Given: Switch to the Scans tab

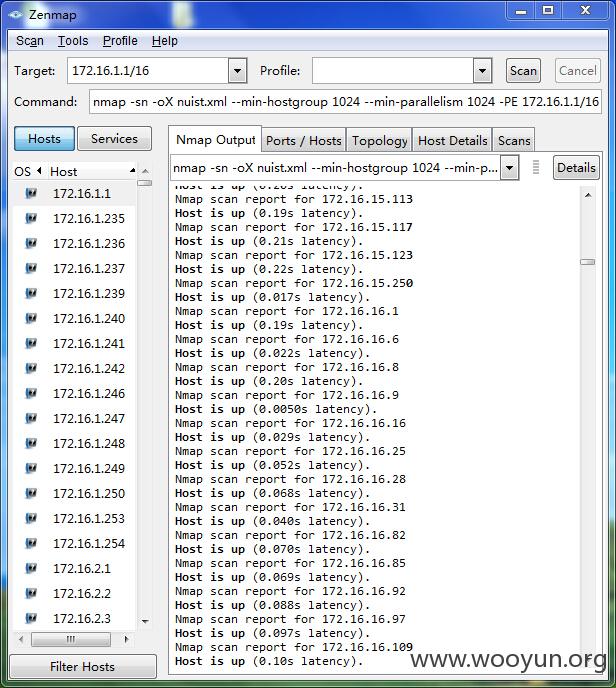Looking at the screenshot, I should point(514,141).
